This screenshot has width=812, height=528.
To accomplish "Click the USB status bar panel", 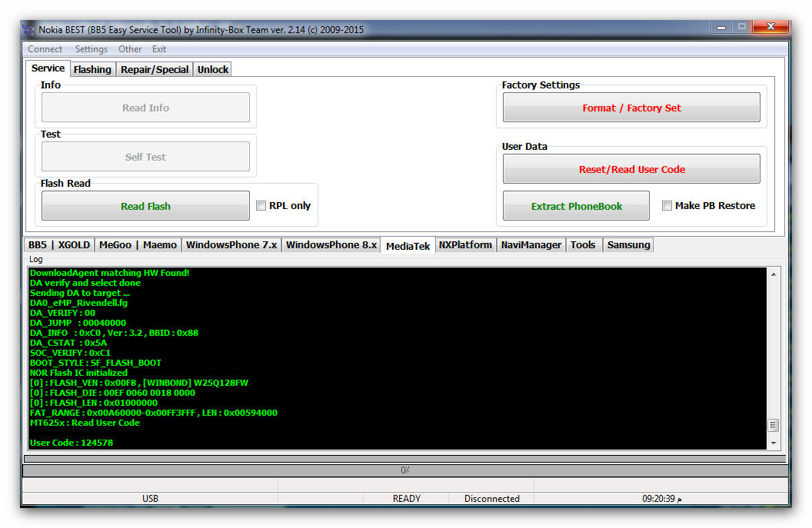I will (150, 499).
